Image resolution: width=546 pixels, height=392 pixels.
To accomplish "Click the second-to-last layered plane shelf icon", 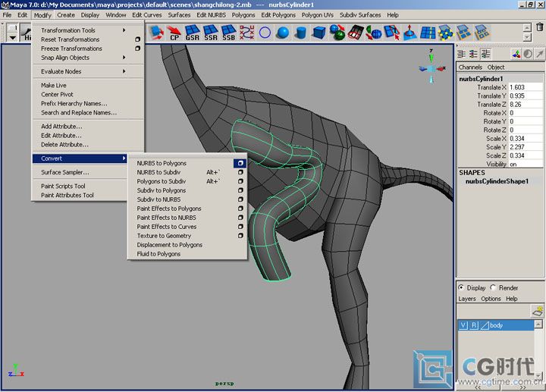I will (464, 33).
